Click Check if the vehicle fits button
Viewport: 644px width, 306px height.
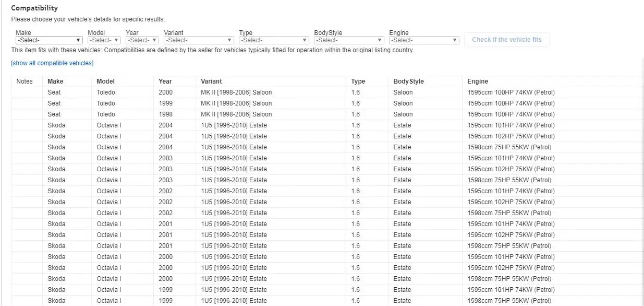507,40
